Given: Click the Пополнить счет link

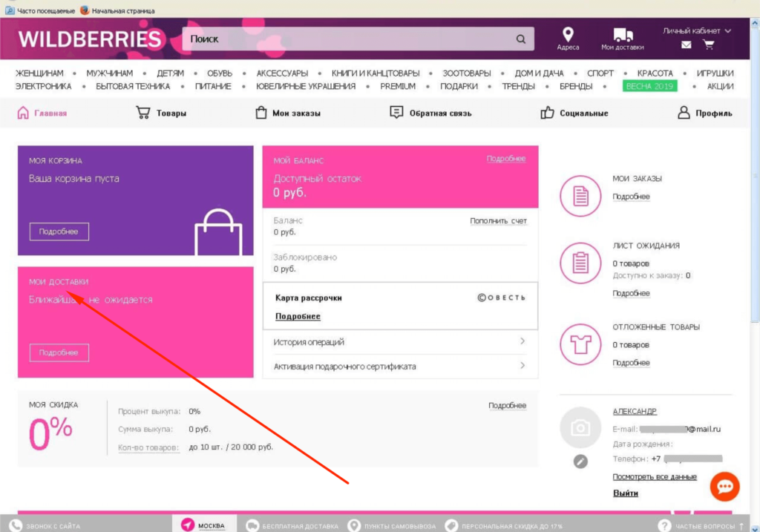Looking at the screenshot, I should [498, 221].
